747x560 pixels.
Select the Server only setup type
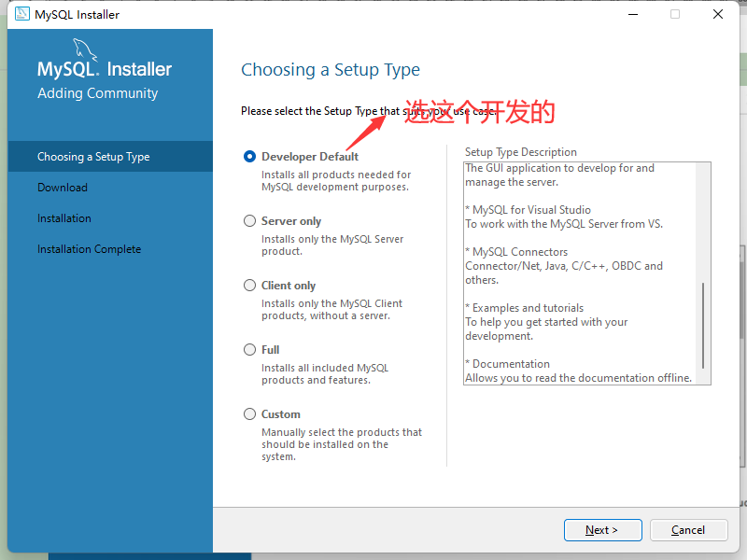249,221
